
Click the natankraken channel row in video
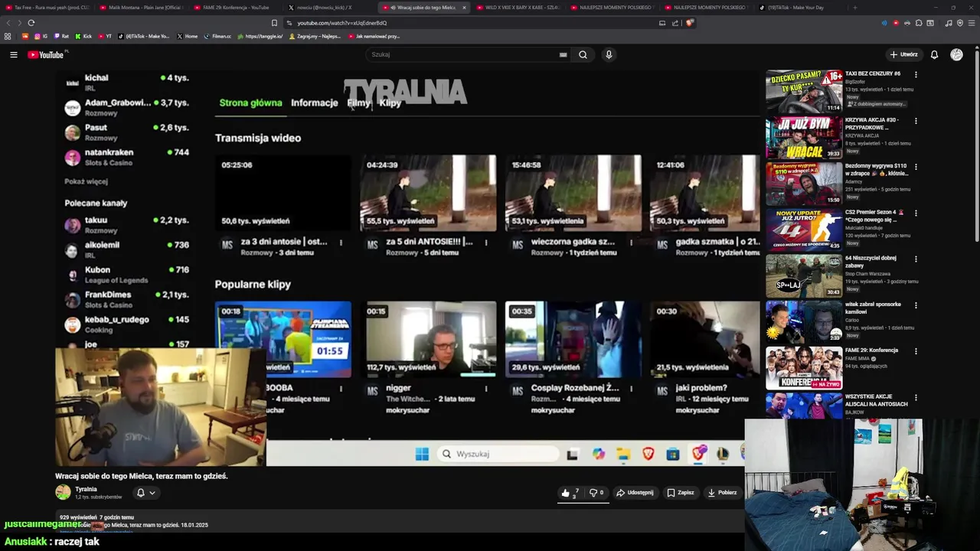(126, 157)
